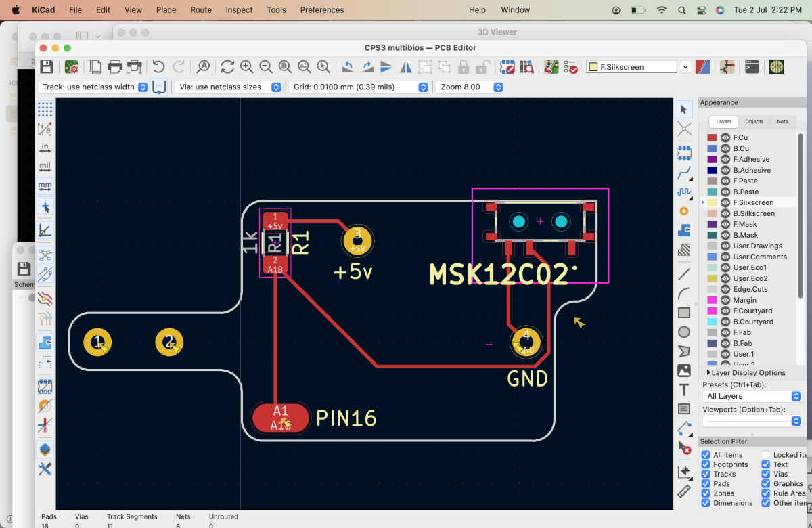Select the Measure ruler tool
Viewport: 812px width, 528px height.
684,491
